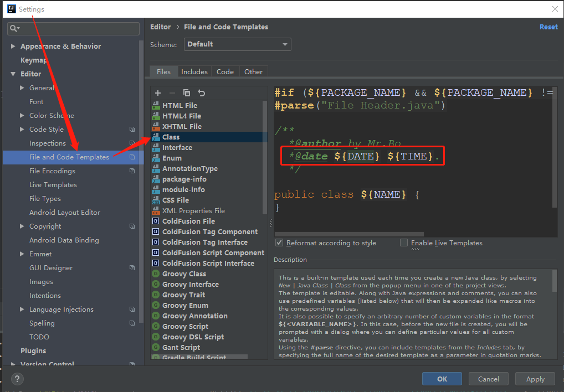The image size is (564, 392).
Task: Open the Plugins settings page
Action: tap(33, 350)
